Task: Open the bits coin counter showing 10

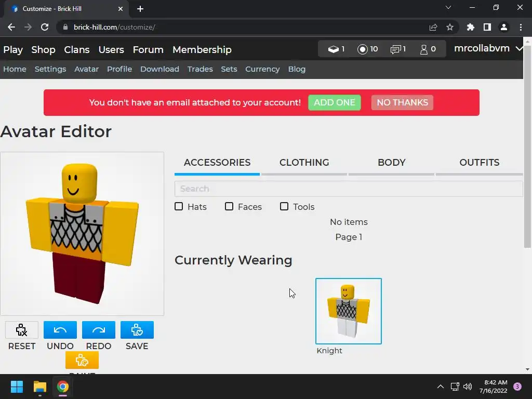Action: click(x=367, y=49)
